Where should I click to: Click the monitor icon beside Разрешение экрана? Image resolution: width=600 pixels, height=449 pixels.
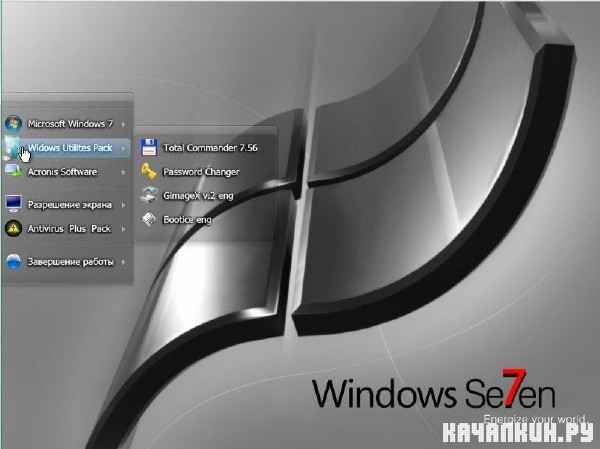[x=13, y=203]
